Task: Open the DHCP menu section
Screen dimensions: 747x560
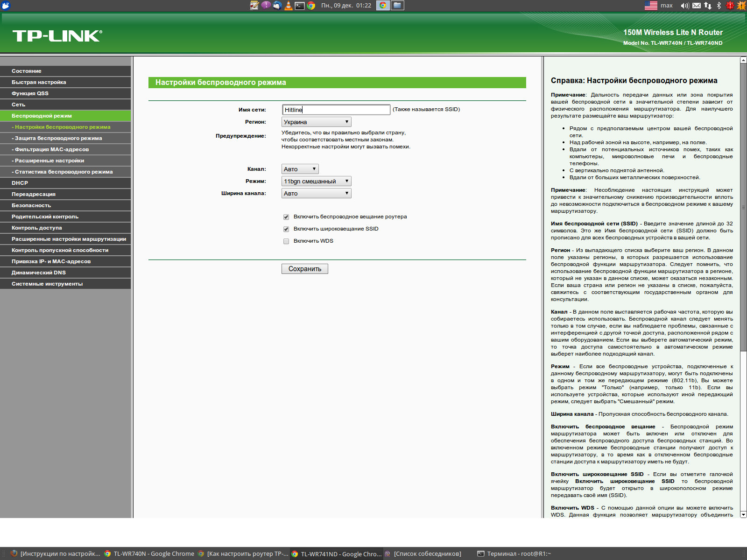Action: coord(20,183)
